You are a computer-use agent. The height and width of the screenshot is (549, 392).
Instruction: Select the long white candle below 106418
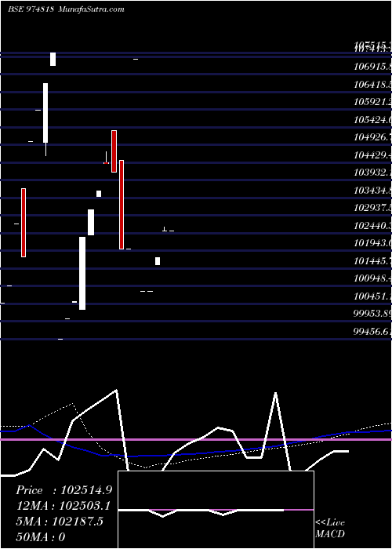[45, 113]
